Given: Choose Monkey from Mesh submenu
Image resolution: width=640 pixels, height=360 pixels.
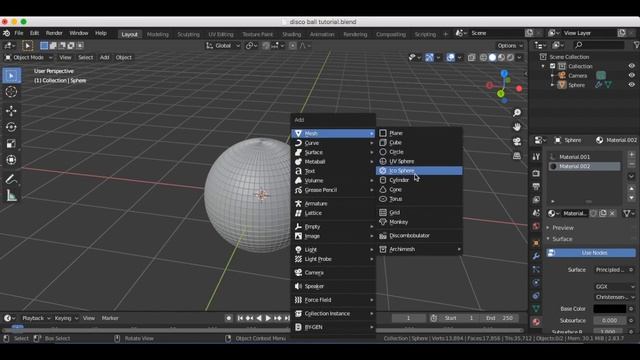Looking at the screenshot, I should pyautogui.click(x=419, y=222).
